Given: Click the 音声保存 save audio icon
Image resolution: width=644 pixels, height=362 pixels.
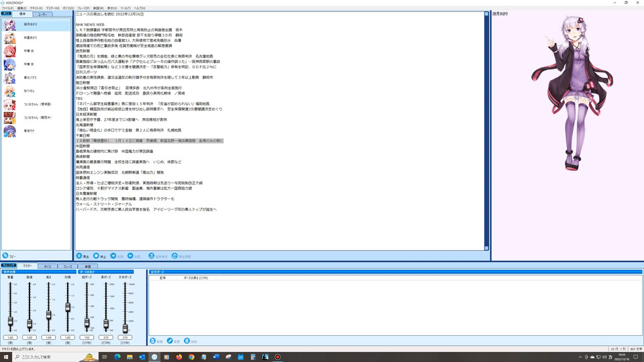Looking at the screenshot, I should pyautogui.click(x=151, y=255).
